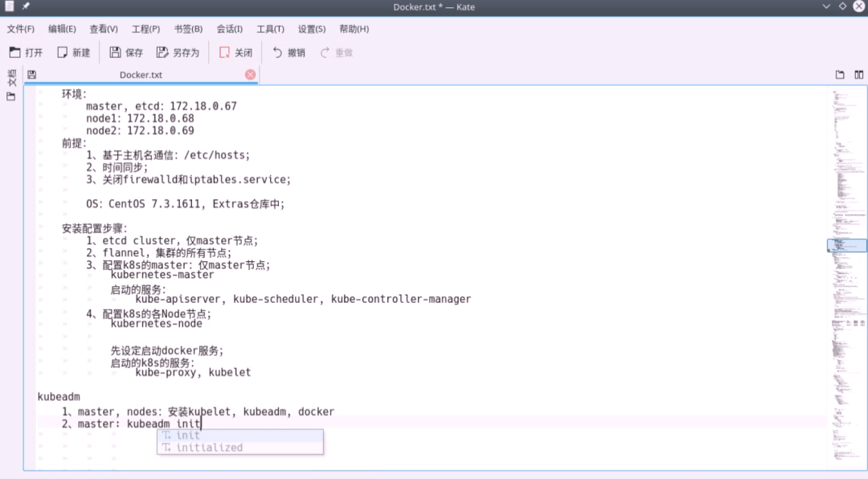Viewport: 868px width, 479px height.
Task: Click the window menu icon in title bar
Action: click(x=10, y=6)
